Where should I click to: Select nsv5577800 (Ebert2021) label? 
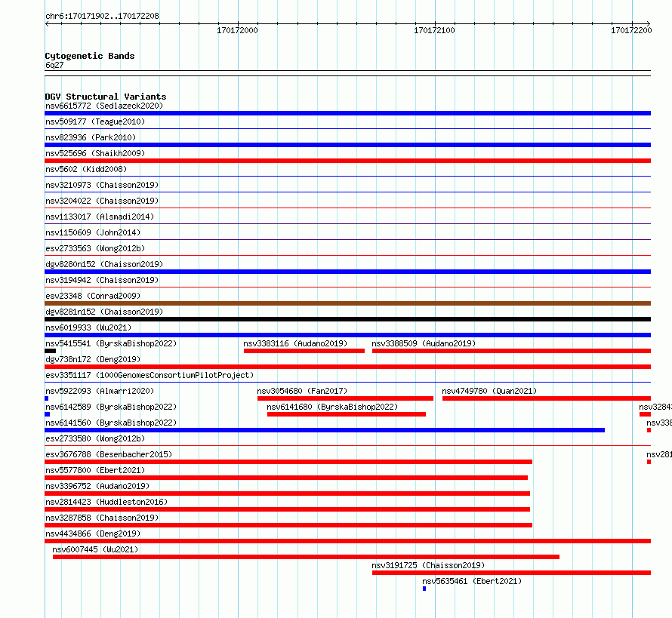tap(95, 470)
